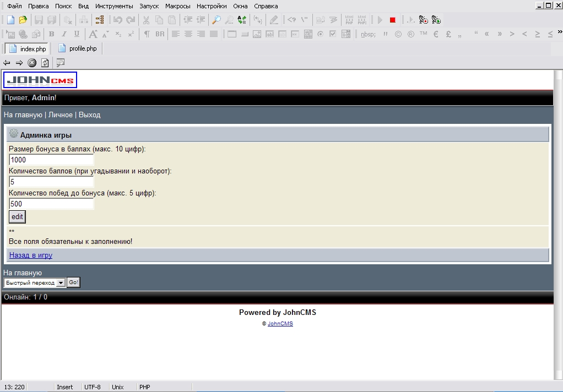Click the play macro icon
Image resolution: width=563 pixels, height=392 pixels.
(436, 20)
